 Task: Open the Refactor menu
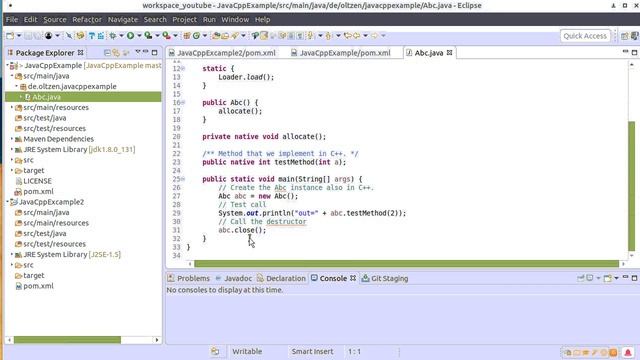pyautogui.click(x=87, y=20)
